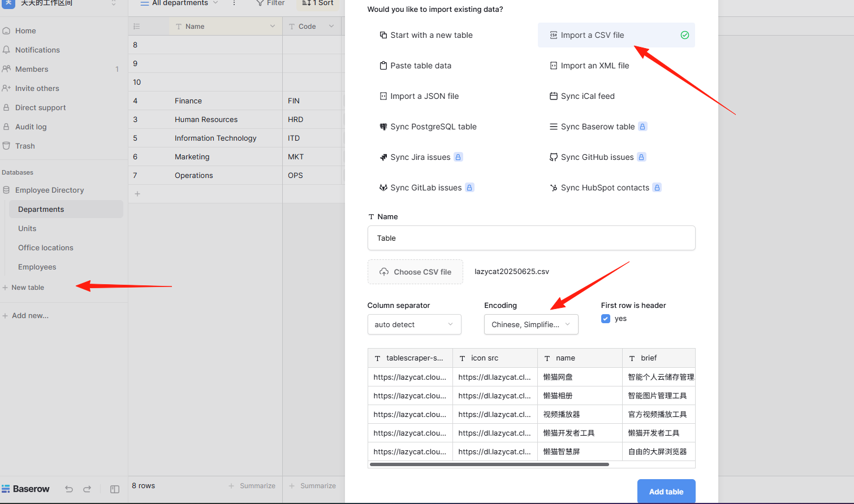Click the GitLab fox icon
The width and height of the screenshot is (854, 504).
pos(383,188)
